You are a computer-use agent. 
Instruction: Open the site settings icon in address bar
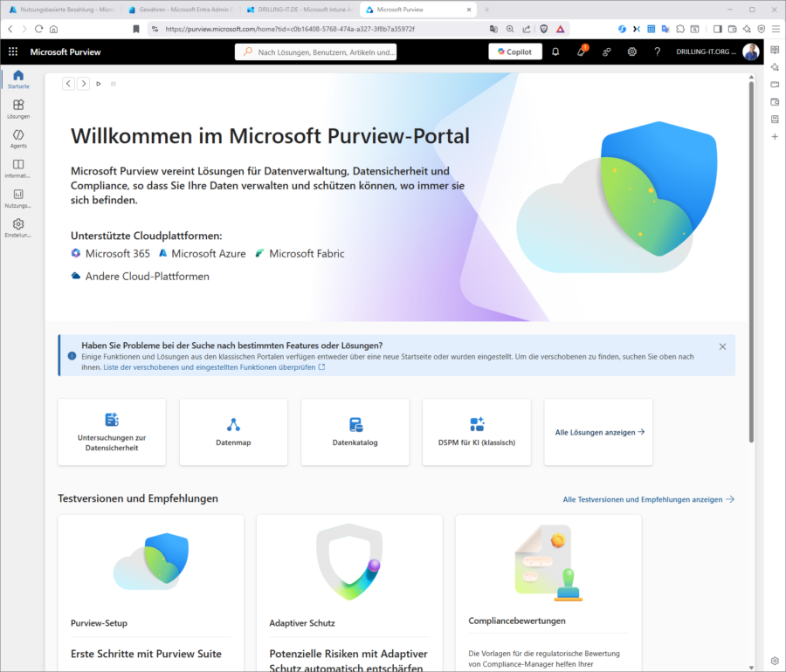155,29
